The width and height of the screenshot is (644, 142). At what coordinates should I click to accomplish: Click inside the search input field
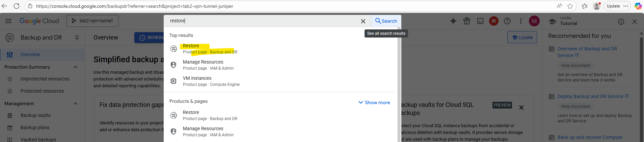[263, 21]
